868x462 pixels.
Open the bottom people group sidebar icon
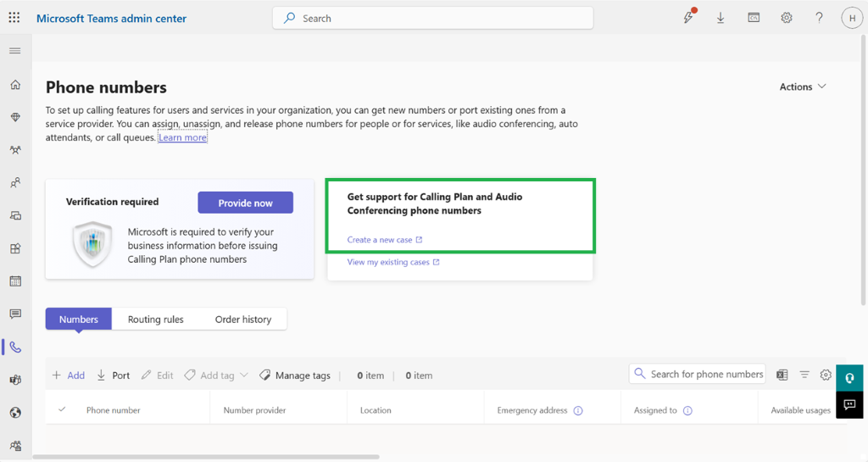pyautogui.click(x=15, y=445)
